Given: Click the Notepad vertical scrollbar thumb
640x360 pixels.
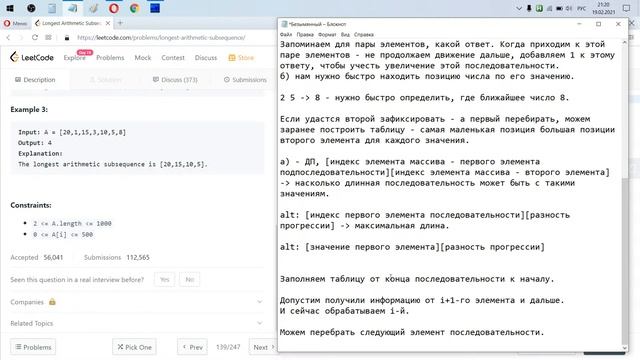Looking at the screenshot, I should coord(624,261).
